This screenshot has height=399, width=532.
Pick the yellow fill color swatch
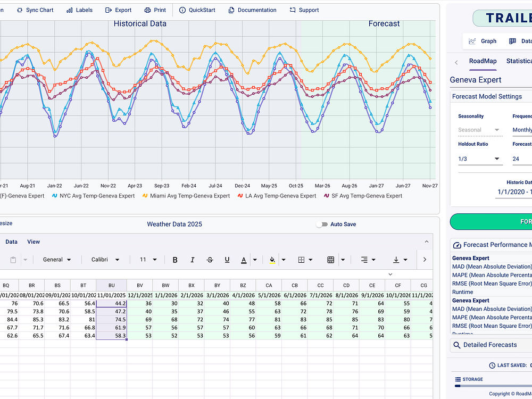(x=272, y=260)
